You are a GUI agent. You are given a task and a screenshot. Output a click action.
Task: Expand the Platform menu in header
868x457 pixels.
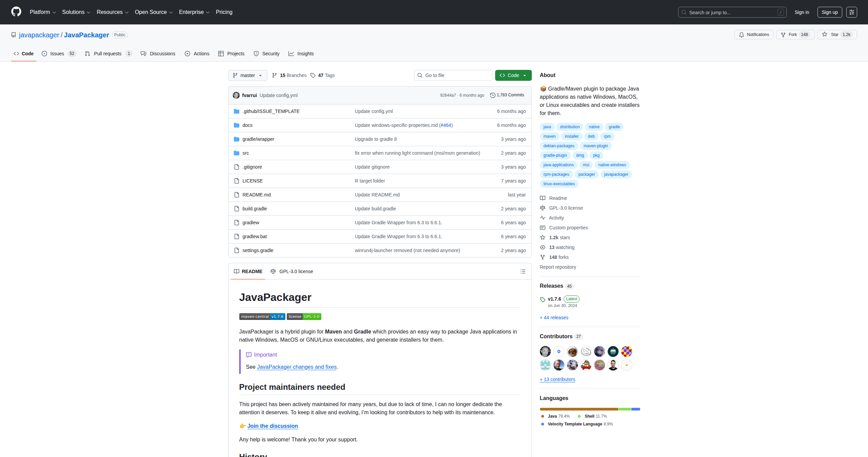[43, 12]
